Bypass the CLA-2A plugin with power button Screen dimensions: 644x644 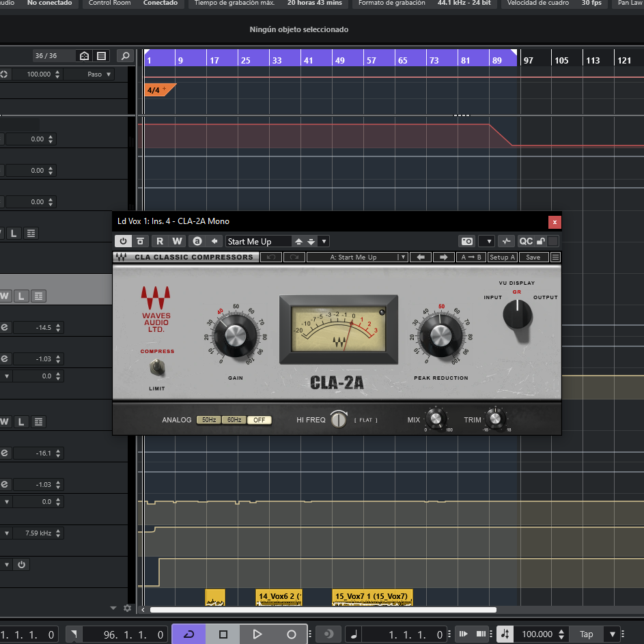(x=123, y=241)
